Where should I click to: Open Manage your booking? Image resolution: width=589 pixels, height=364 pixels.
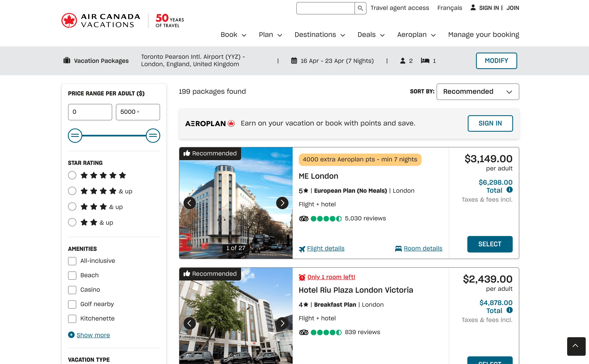[483, 35]
